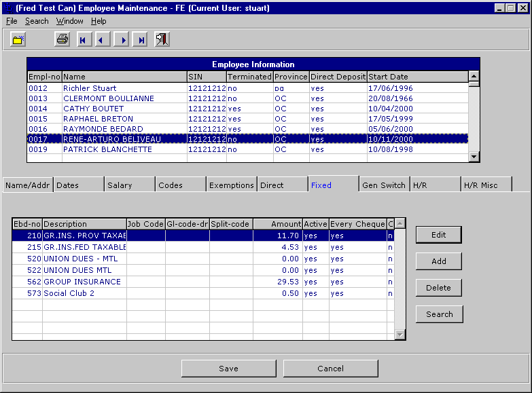
Task: Switch to the Exemptions tab
Action: (x=232, y=185)
